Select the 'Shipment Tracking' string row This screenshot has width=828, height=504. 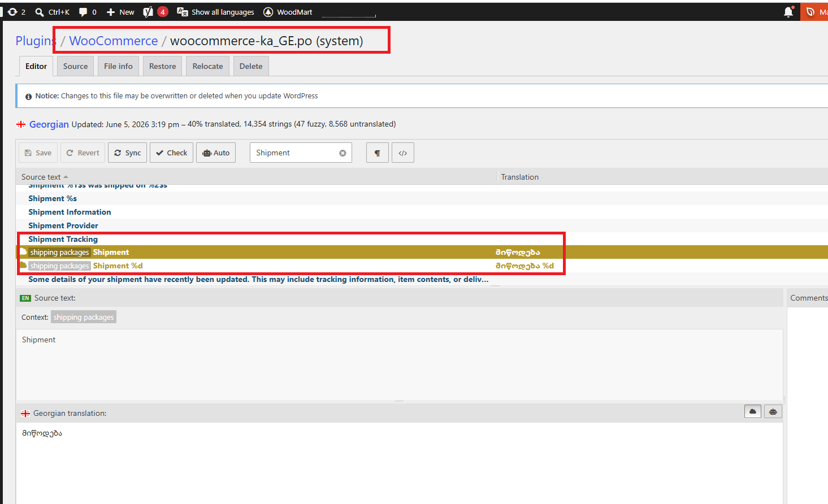422,239
